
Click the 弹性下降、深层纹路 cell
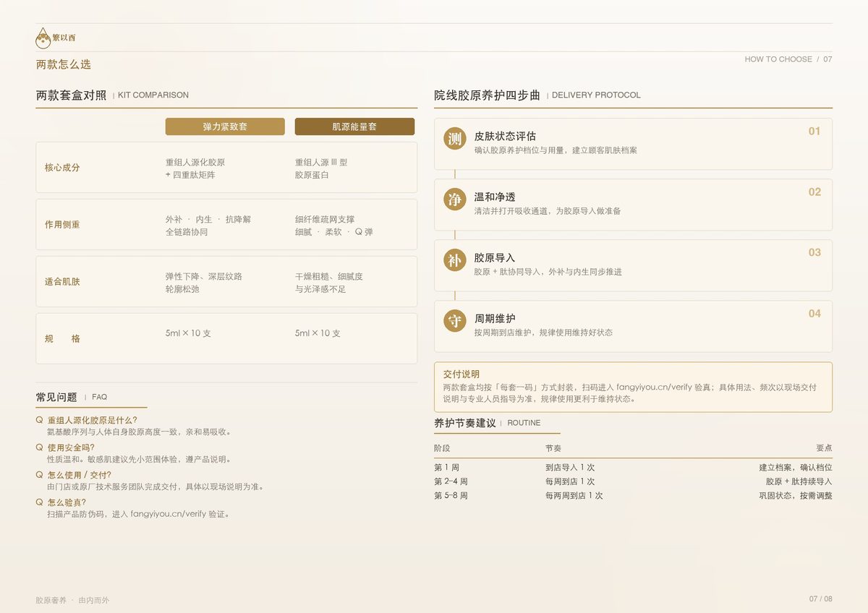[204, 276]
